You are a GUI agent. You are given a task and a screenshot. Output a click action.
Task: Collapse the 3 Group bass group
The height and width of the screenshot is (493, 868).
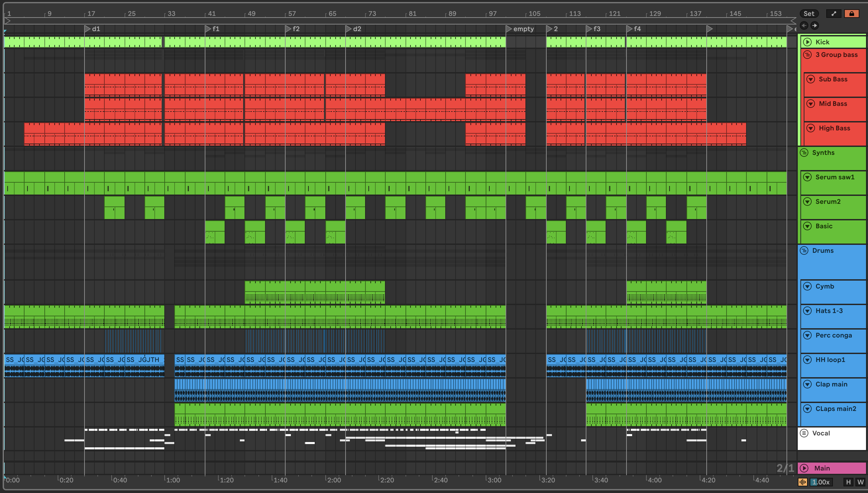click(x=807, y=55)
